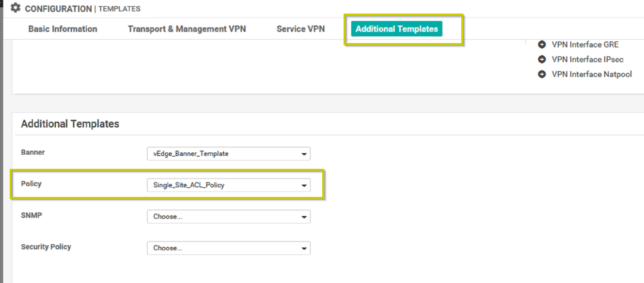The width and height of the screenshot is (644, 283).
Task: Expand the Security Policy Choose dropdown
Action: [229, 248]
